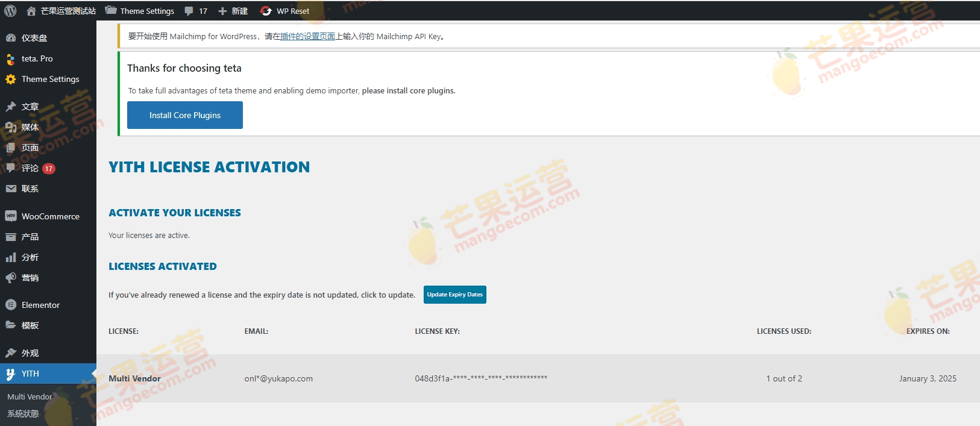Click the 外观 paintbrush icon
Screen dimensions: 980x426
(11, 353)
